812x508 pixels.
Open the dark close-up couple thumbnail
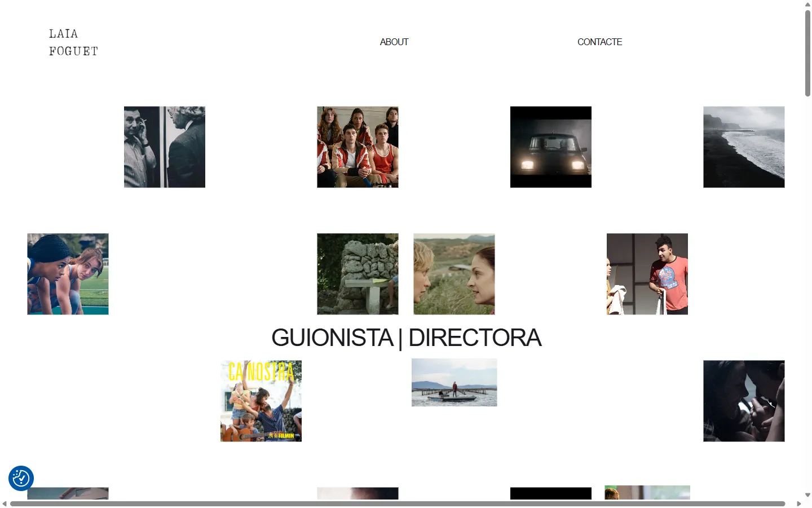coord(744,401)
